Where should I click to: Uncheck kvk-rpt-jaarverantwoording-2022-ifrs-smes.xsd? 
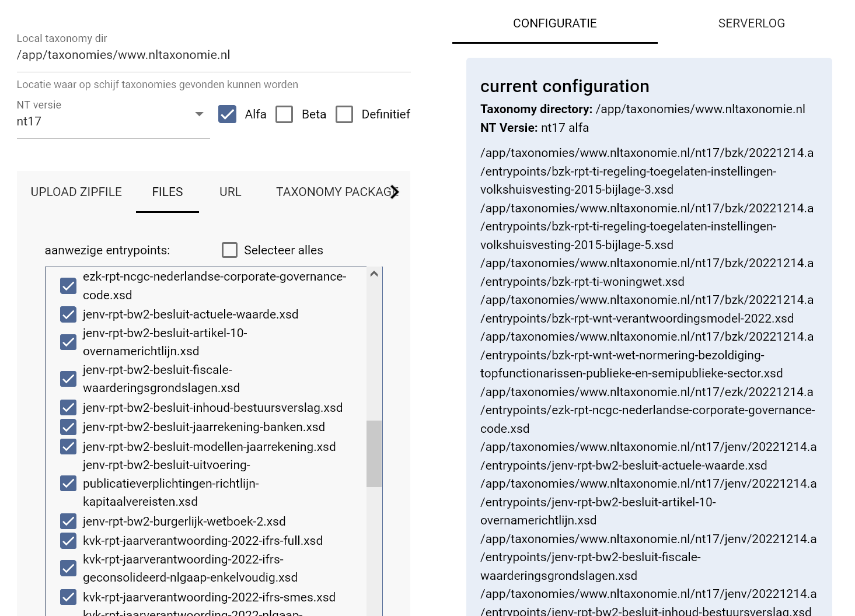[x=68, y=597]
